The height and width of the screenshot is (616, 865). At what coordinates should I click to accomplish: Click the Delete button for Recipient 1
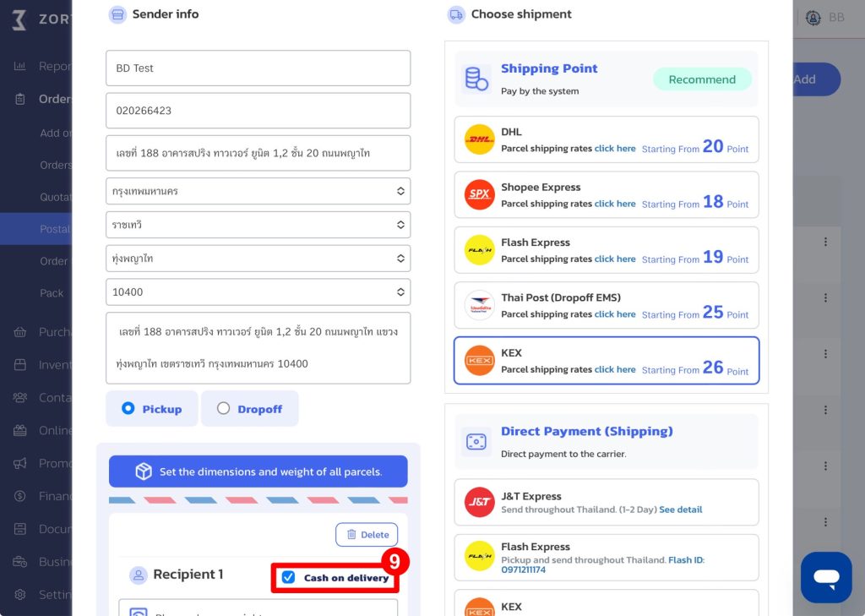[x=367, y=534]
